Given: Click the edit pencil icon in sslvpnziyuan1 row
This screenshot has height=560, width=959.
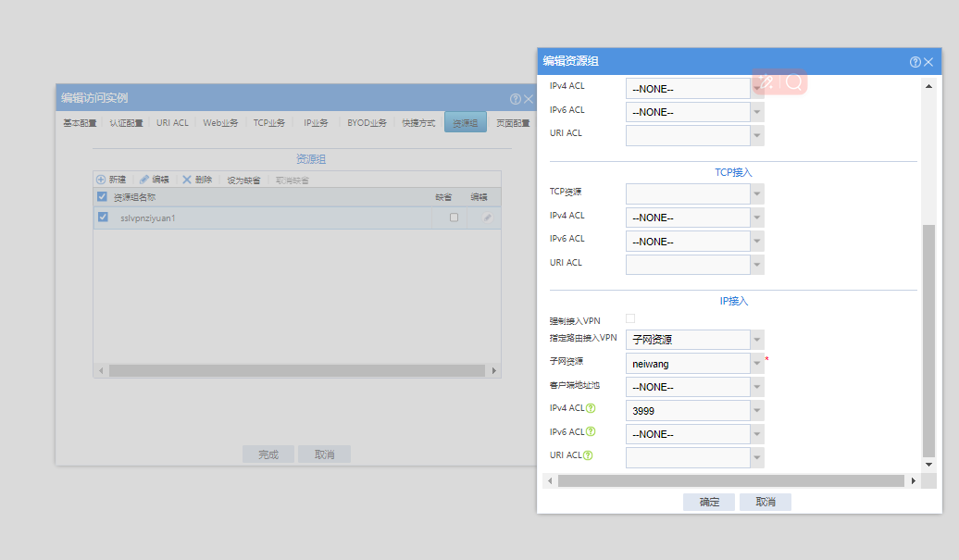Looking at the screenshot, I should [487, 218].
